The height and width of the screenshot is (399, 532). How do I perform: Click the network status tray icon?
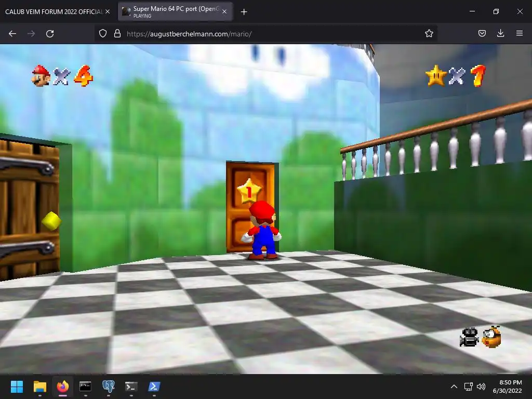click(x=469, y=387)
